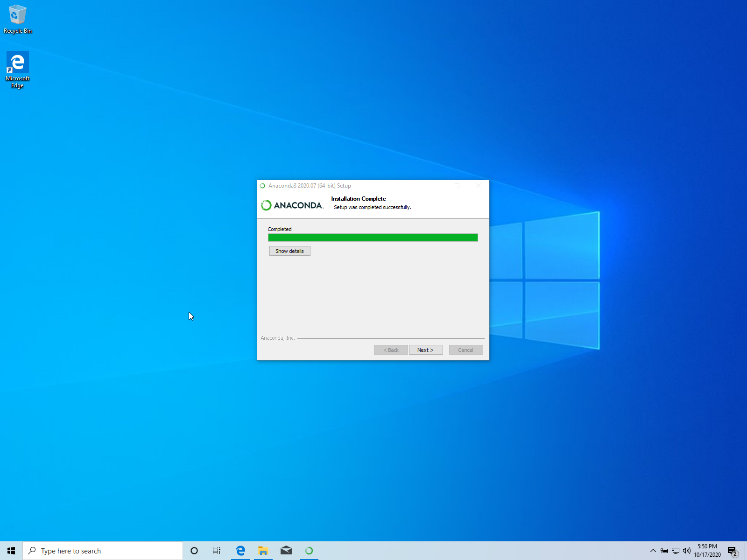Open the Action Center notifications icon

(x=733, y=551)
